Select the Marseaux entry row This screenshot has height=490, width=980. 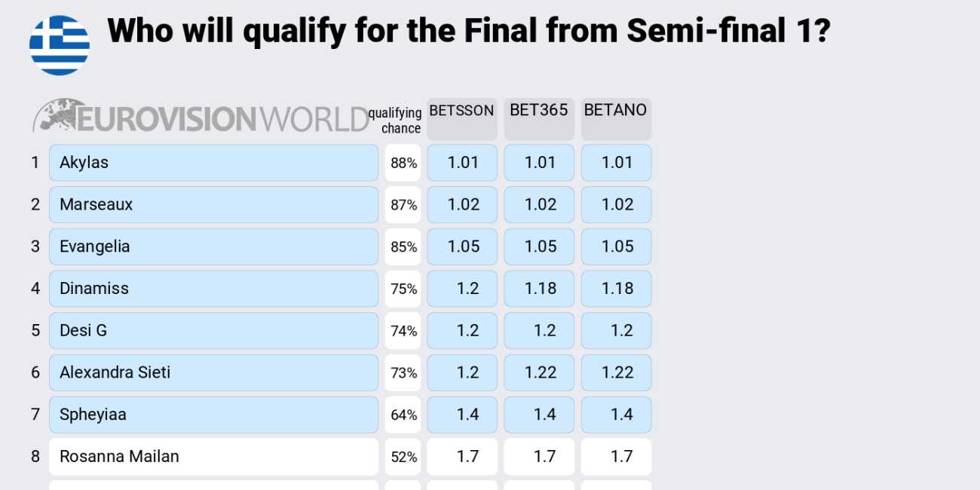[213, 205]
